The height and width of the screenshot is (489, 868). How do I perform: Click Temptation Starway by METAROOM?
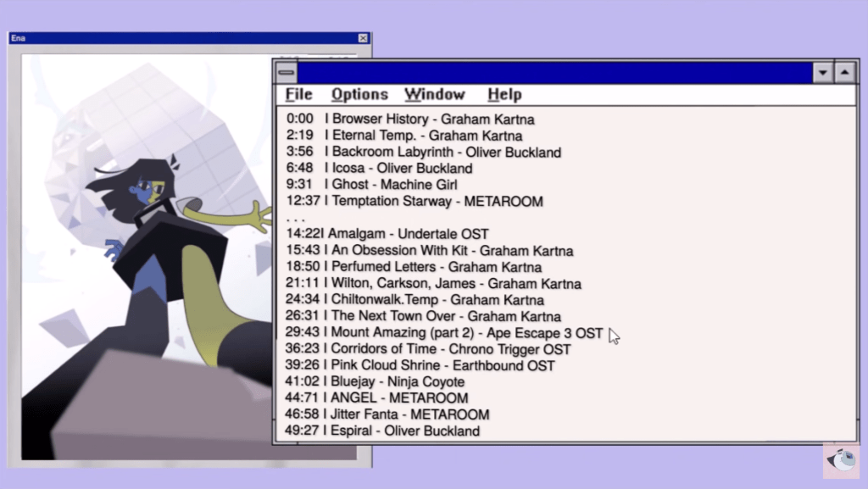tap(415, 202)
